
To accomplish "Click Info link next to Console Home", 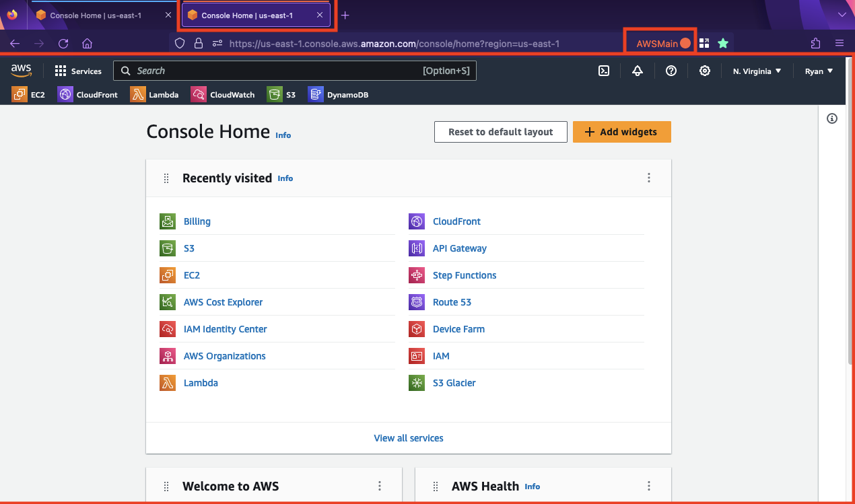I will pos(283,135).
